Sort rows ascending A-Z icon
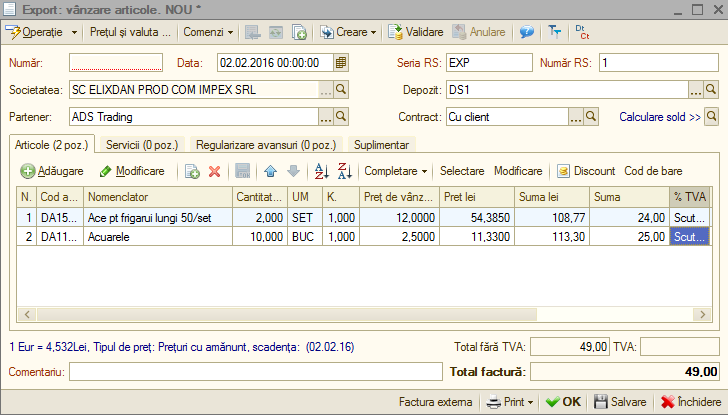This screenshot has height=415, width=728. point(321,171)
